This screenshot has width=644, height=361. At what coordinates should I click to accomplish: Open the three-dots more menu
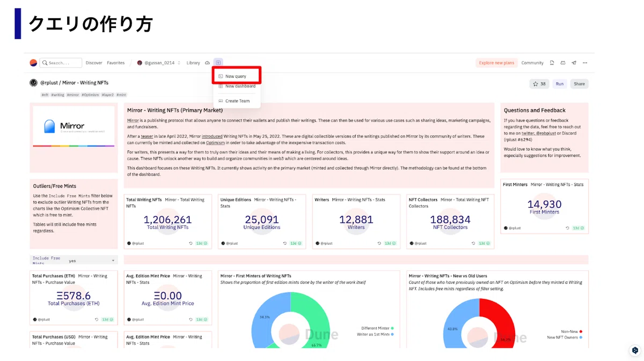pos(585,63)
